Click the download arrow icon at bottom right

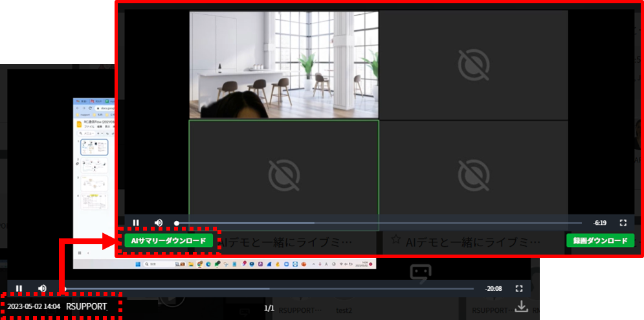coord(521,306)
